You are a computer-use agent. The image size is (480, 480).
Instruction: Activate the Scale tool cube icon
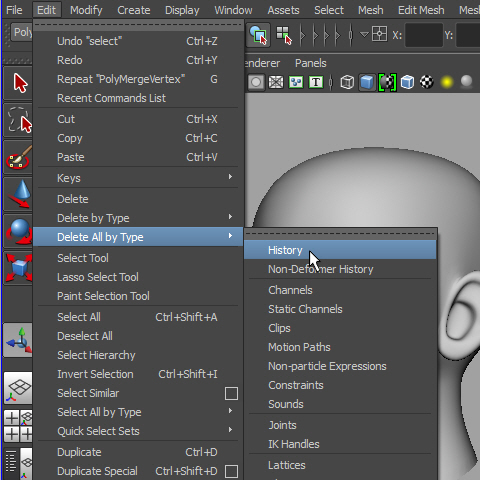tap(18, 268)
